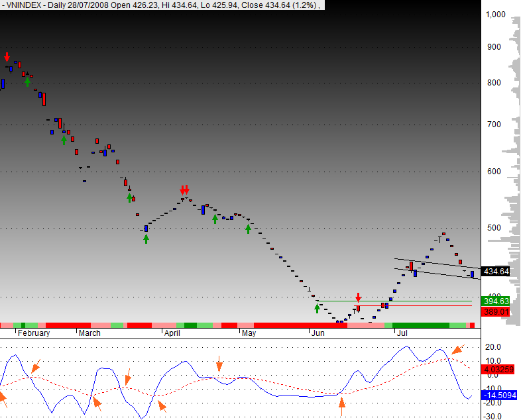Screen dimensions: 521x420
Task: Click the April label on the time axis
Action: pyautogui.click(x=173, y=333)
